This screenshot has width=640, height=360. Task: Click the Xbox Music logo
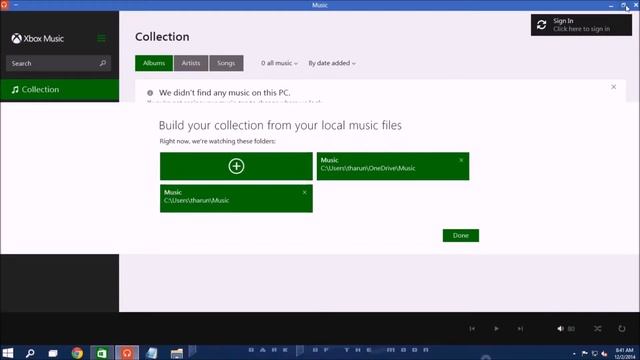[x=38, y=39]
